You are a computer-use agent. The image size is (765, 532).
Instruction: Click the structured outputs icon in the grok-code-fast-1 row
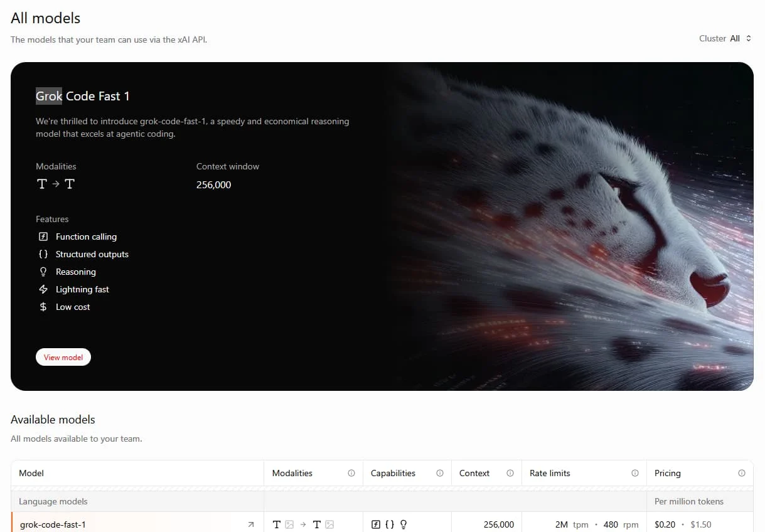coord(390,524)
